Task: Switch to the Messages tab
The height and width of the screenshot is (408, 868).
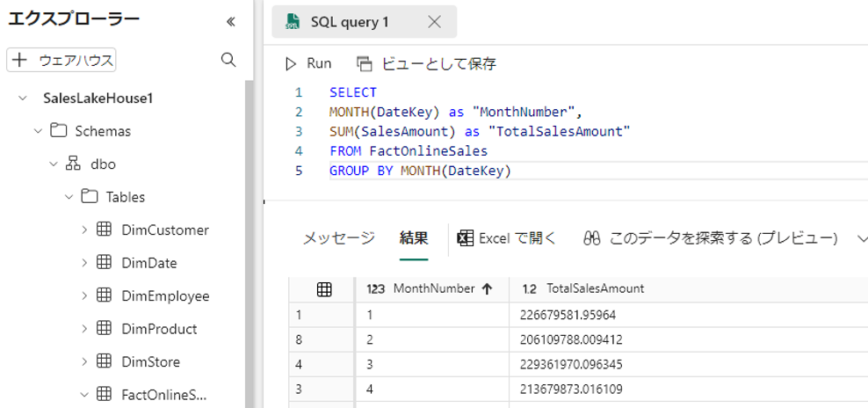Action: click(x=338, y=237)
